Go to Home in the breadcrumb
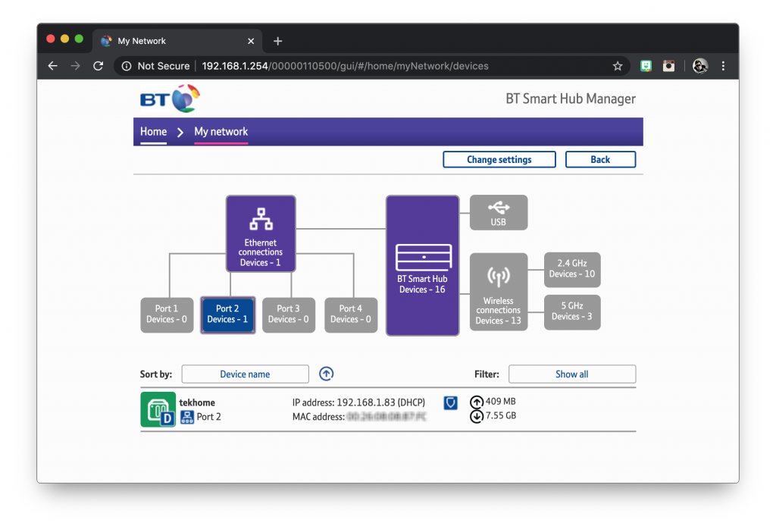Viewport: 776px width, 532px height. 153,132
